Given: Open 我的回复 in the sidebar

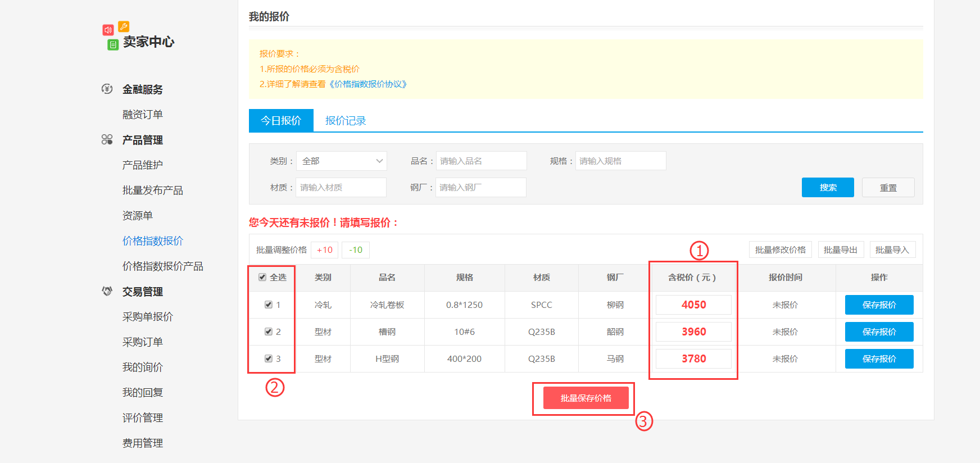Looking at the screenshot, I should (143, 392).
